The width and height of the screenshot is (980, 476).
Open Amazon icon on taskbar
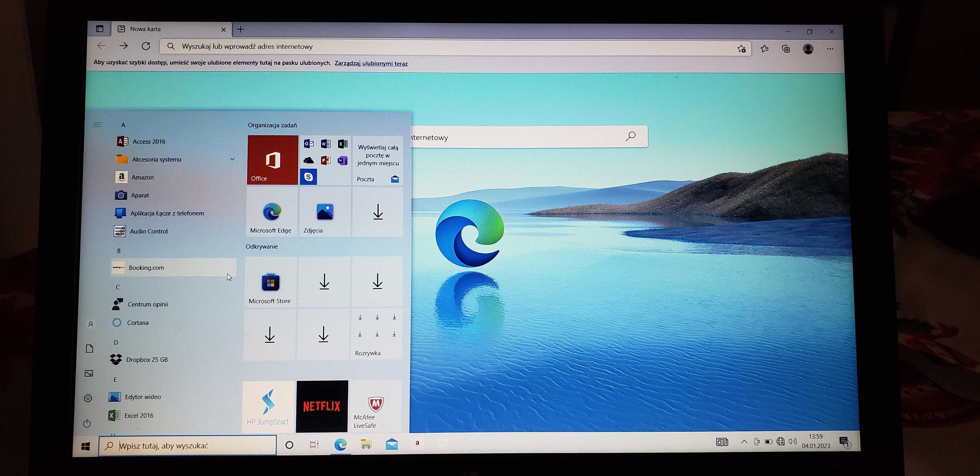coord(417,443)
